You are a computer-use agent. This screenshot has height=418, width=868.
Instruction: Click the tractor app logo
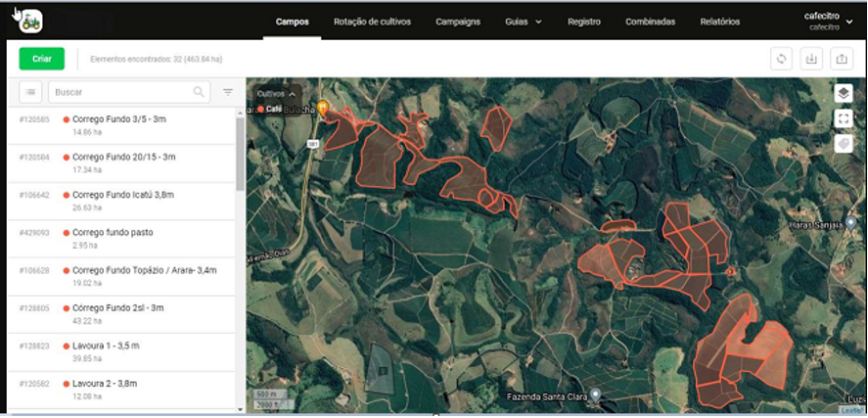point(31,21)
